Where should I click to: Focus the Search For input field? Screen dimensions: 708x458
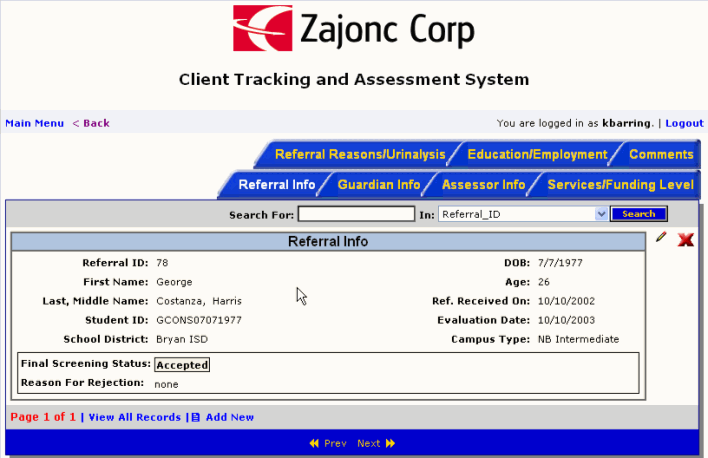click(x=356, y=214)
